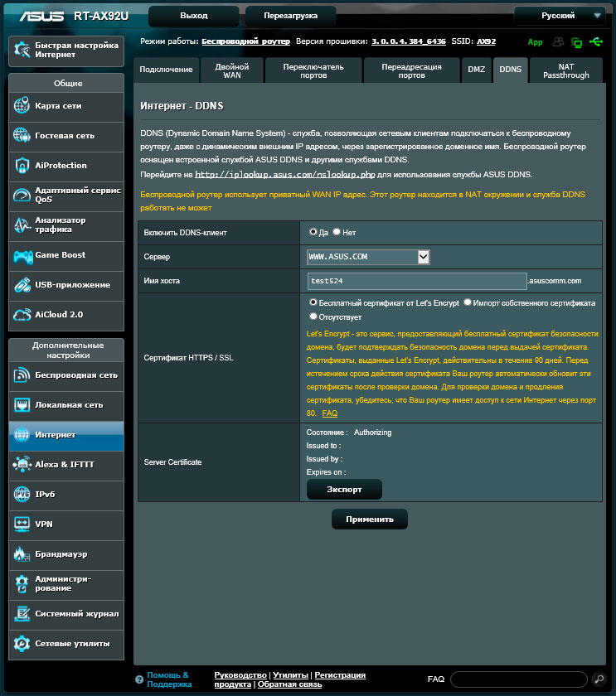Click the Перезагрузка reboot button
The width and height of the screenshot is (616, 696).
tap(290, 16)
